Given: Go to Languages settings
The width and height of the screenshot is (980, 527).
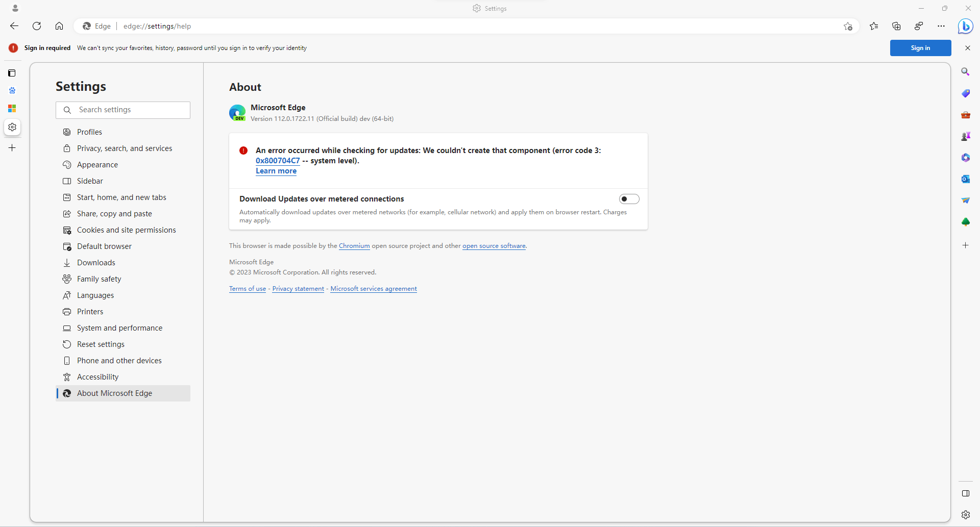Looking at the screenshot, I should 123,295.
